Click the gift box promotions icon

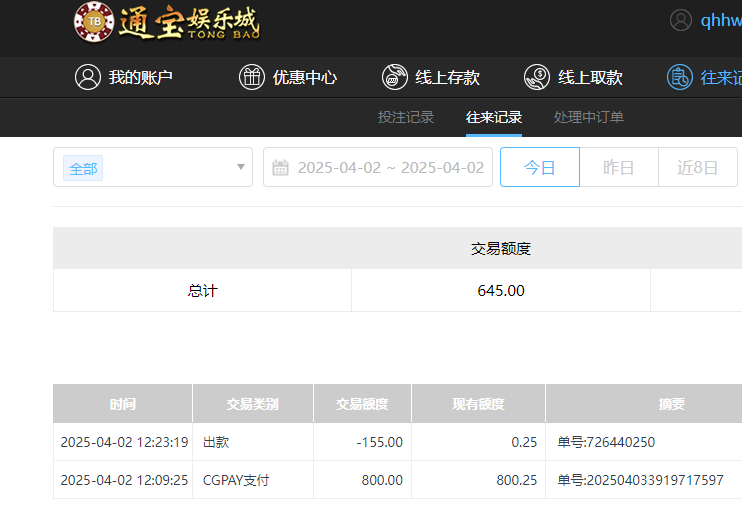point(252,77)
